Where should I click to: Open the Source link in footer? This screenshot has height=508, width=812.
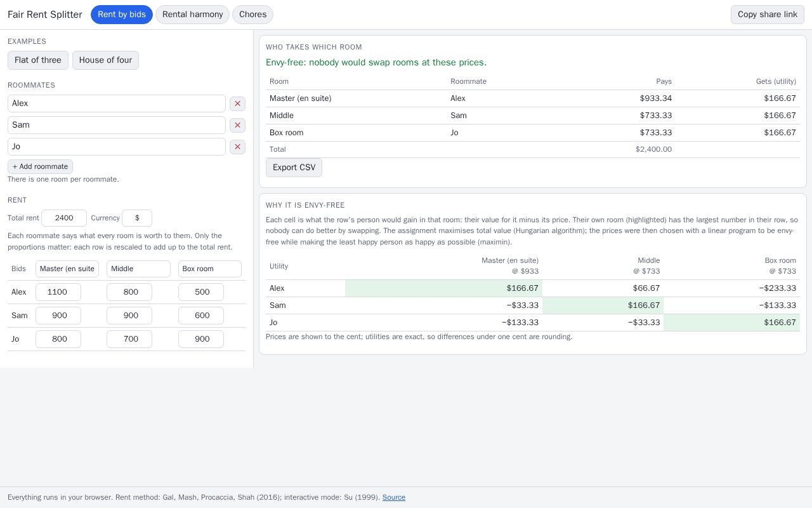pyautogui.click(x=394, y=497)
